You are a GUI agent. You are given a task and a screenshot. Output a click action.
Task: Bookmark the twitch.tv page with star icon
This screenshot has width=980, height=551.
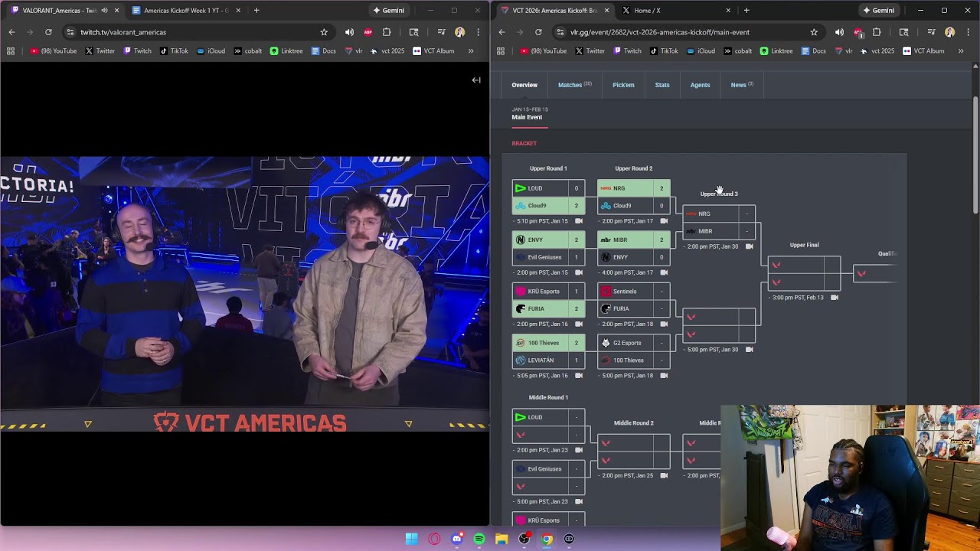(x=324, y=32)
